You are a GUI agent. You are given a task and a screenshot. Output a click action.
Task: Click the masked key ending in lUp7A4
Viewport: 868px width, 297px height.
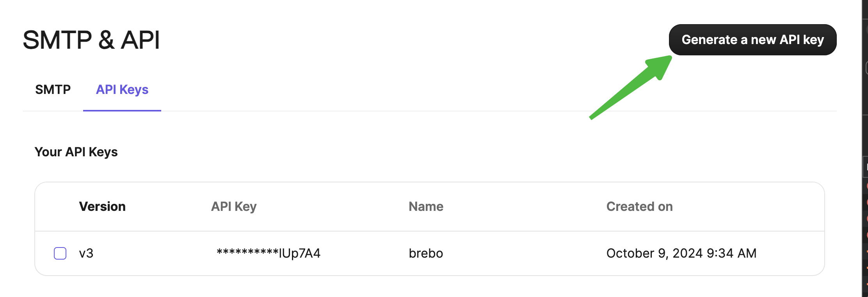[x=269, y=253]
